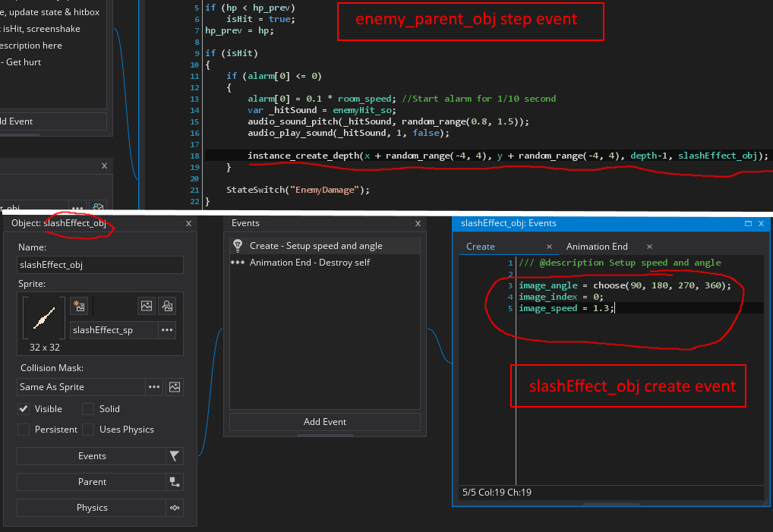The height and width of the screenshot is (532, 773).
Task: Click the instance_create_depth code line
Action: pos(508,156)
